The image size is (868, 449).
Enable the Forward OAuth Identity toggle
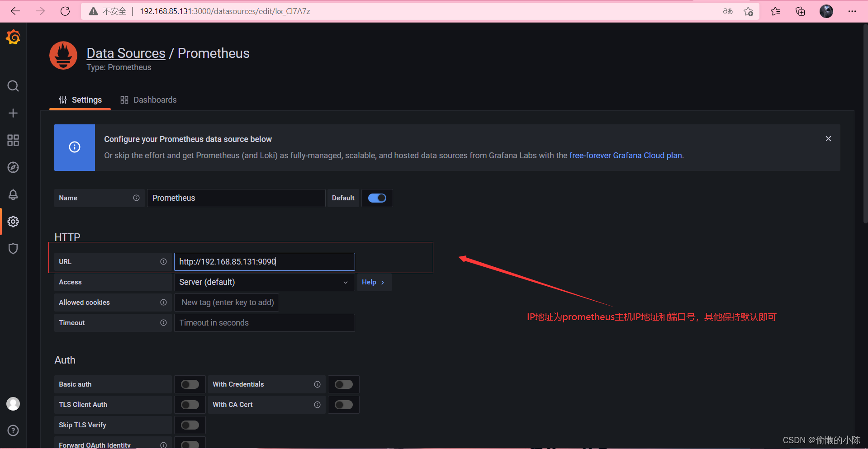pos(190,445)
